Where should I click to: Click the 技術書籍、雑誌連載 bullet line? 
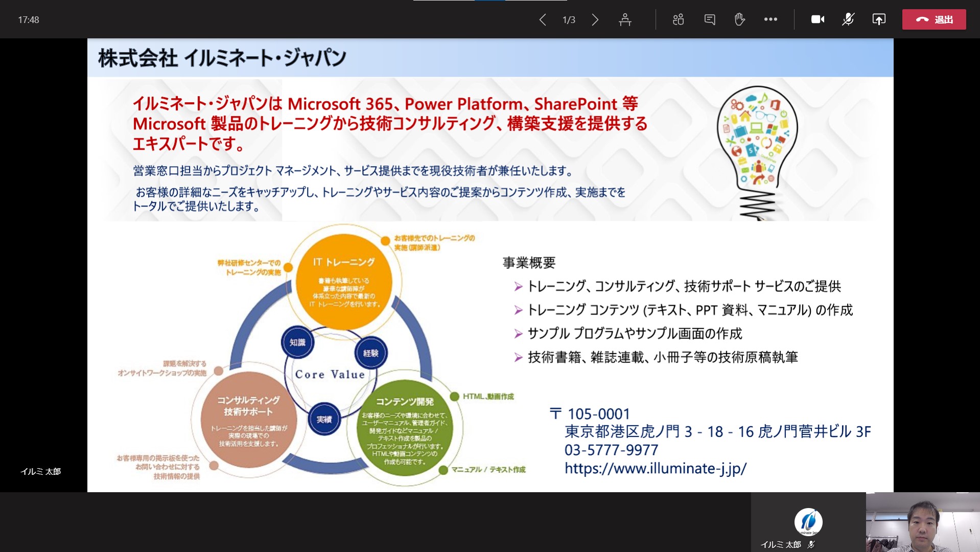[663, 357]
